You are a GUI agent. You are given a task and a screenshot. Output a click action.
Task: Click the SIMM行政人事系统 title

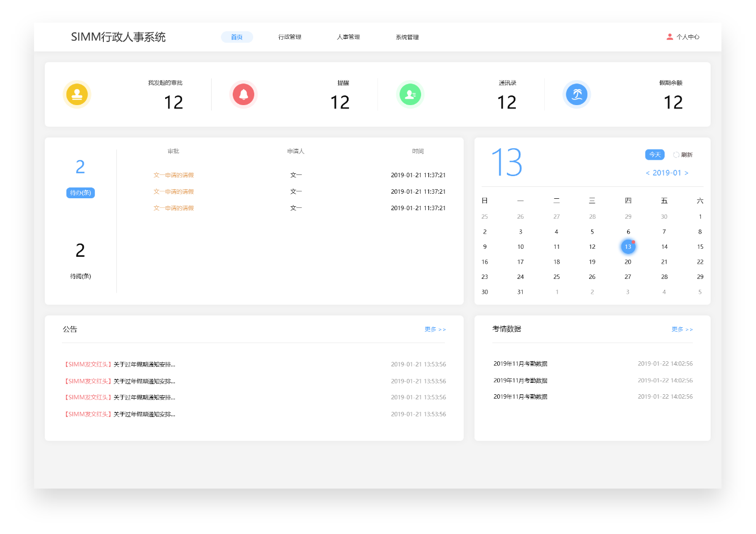pyautogui.click(x=118, y=37)
